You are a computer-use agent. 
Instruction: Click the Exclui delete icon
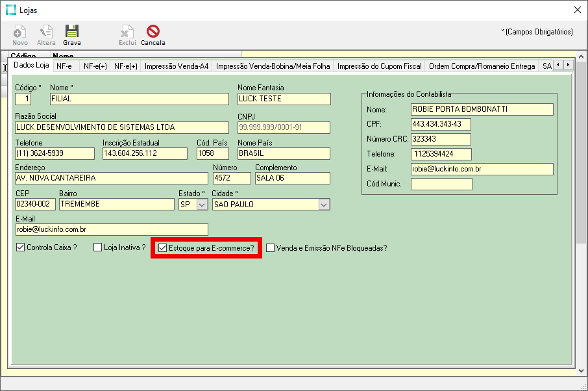point(127,34)
